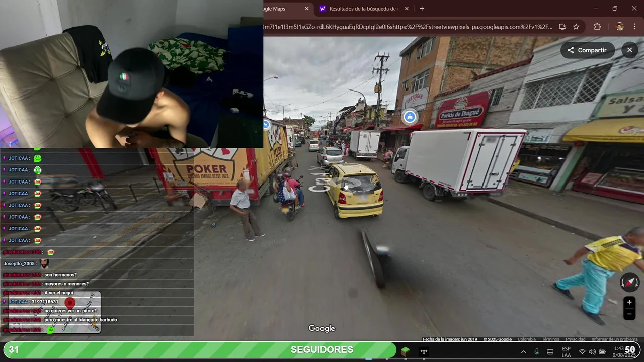
Task: Click the 'Fecha de la imagen: jun 2019' text
Action: click(450, 339)
